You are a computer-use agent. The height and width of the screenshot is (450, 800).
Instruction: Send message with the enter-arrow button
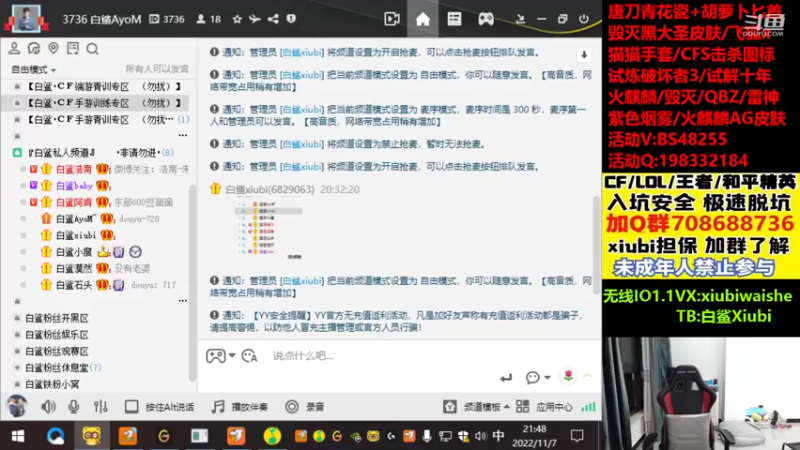click(506, 378)
